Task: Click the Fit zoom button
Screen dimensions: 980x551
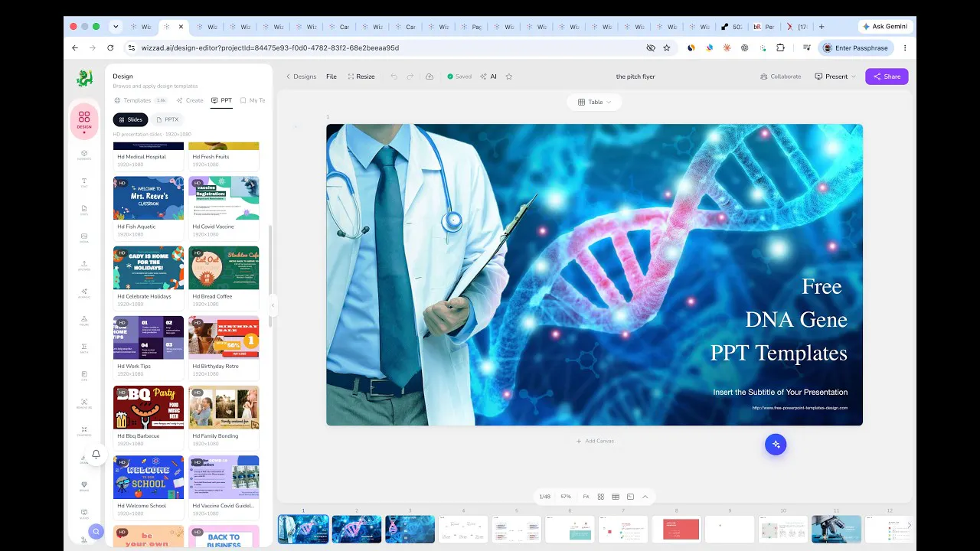Action: tap(586, 497)
